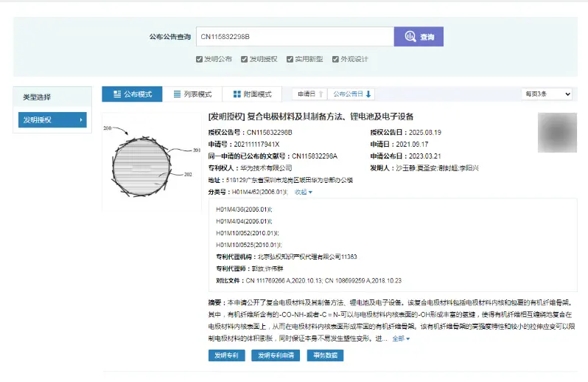588x382 pixels.
Task: Uncheck the 外观设计 checkbox
Action: 335,59
